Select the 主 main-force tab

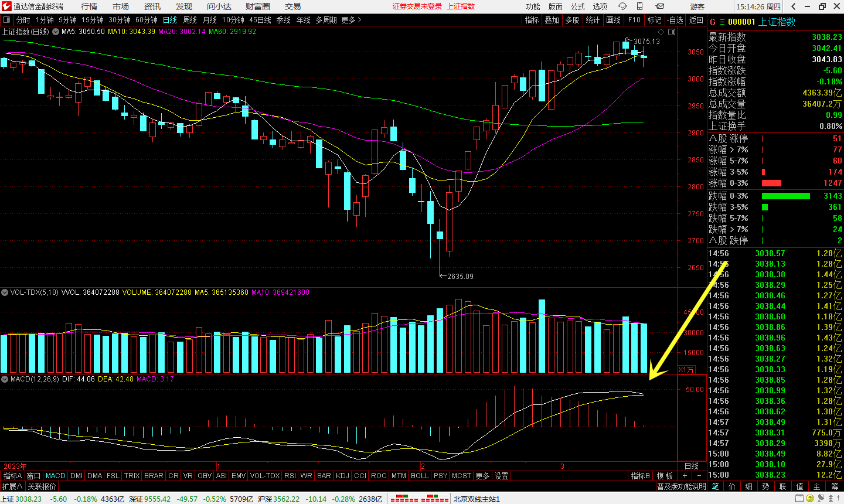click(817, 486)
